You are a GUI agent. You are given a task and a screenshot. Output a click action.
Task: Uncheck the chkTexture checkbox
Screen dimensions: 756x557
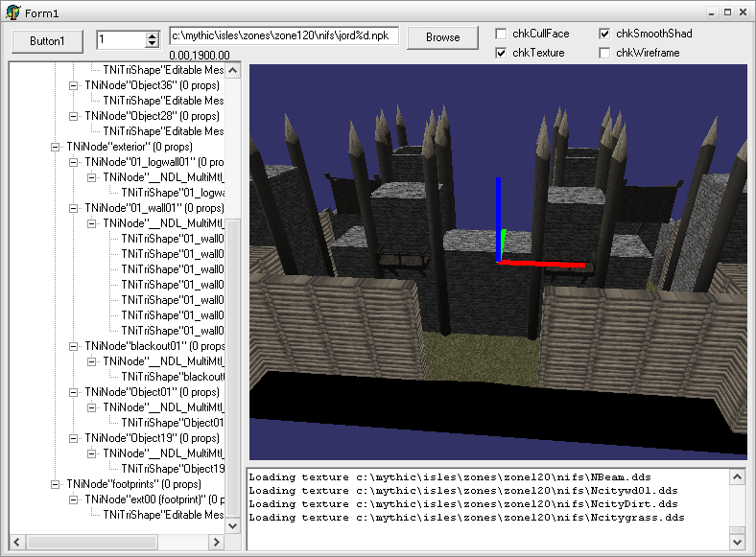pyautogui.click(x=502, y=53)
